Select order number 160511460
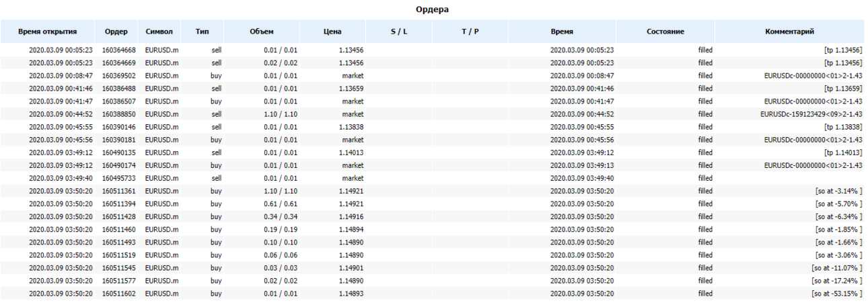868x305 pixels. click(x=118, y=229)
